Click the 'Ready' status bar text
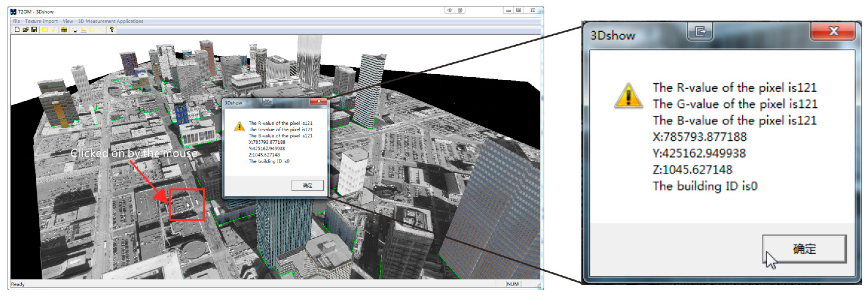 [x=18, y=284]
